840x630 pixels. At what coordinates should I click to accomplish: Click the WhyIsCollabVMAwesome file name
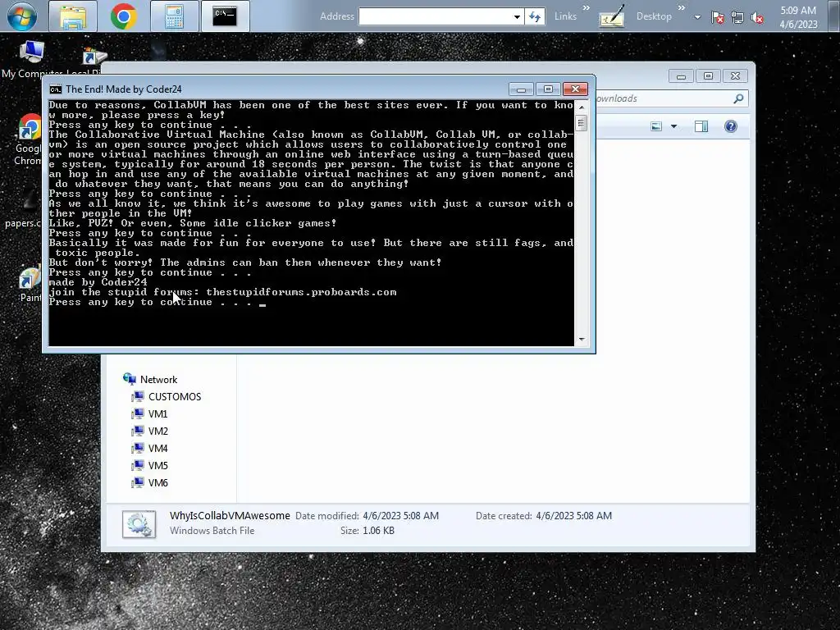point(230,515)
